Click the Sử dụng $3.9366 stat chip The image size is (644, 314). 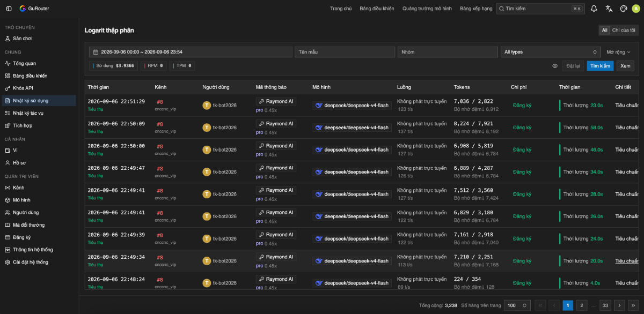(114, 66)
